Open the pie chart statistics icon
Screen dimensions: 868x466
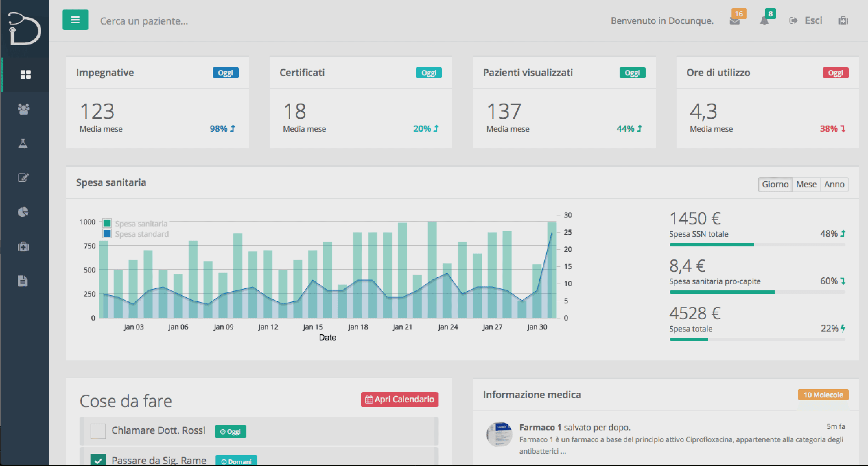[23, 212]
